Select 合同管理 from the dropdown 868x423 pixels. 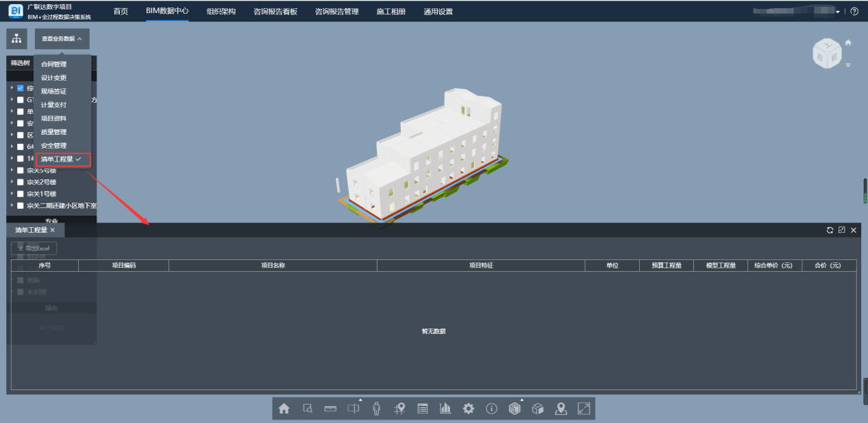(x=54, y=64)
